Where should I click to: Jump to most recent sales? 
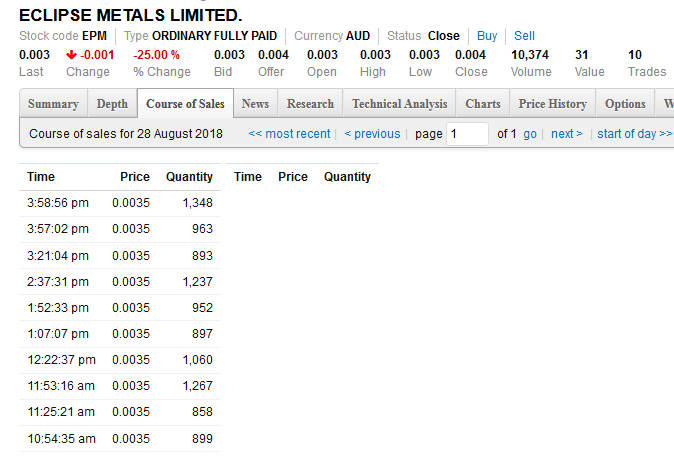289,134
